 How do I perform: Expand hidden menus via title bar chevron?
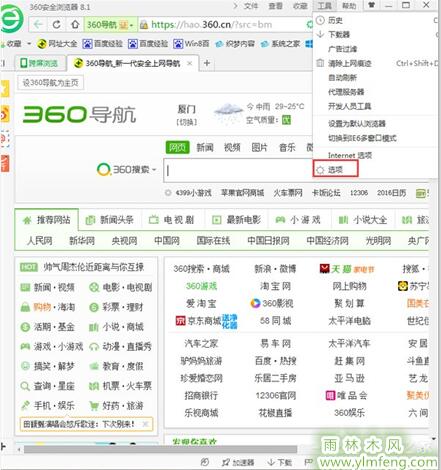pos(235,6)
